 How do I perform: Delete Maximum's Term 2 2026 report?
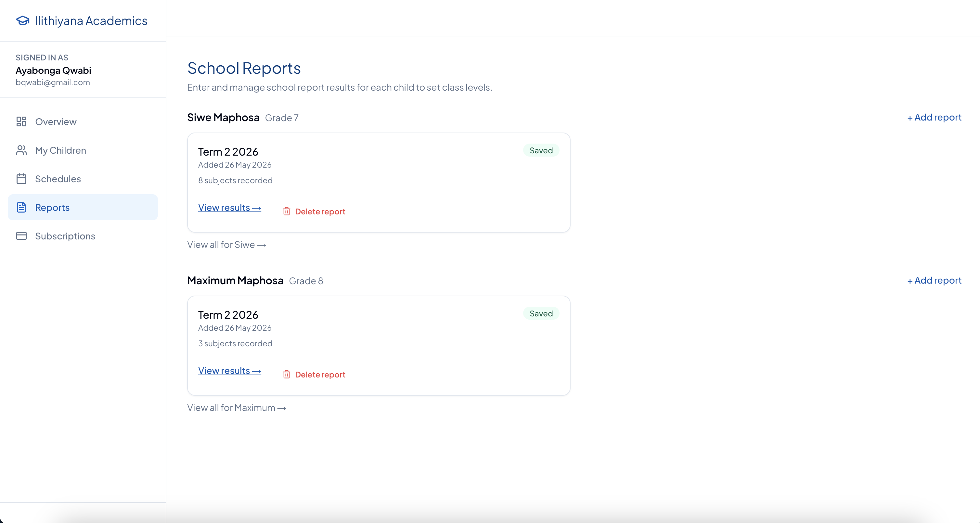coord(314,375)
